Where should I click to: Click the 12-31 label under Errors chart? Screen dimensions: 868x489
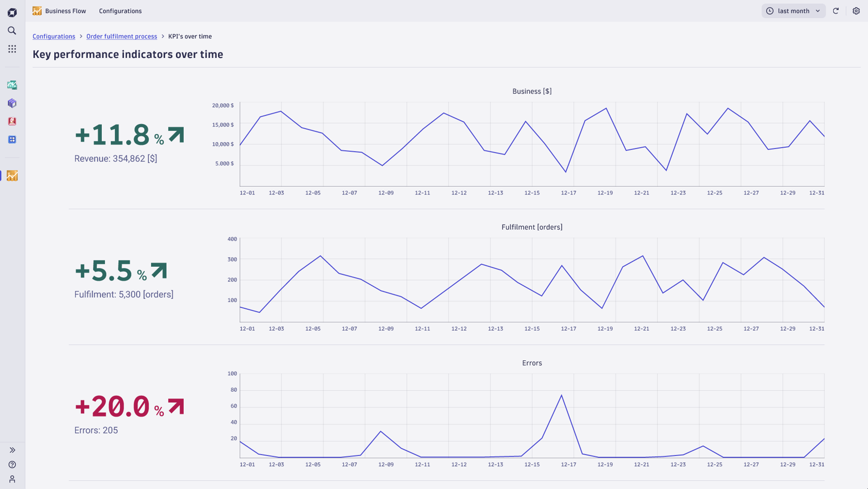pyautogui.click(x=817, y=464)
